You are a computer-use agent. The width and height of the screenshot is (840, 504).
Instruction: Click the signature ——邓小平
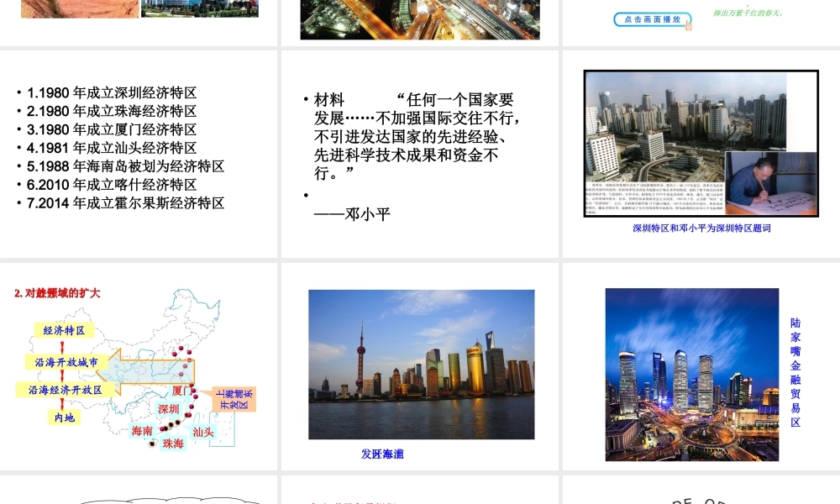[352, 214]
